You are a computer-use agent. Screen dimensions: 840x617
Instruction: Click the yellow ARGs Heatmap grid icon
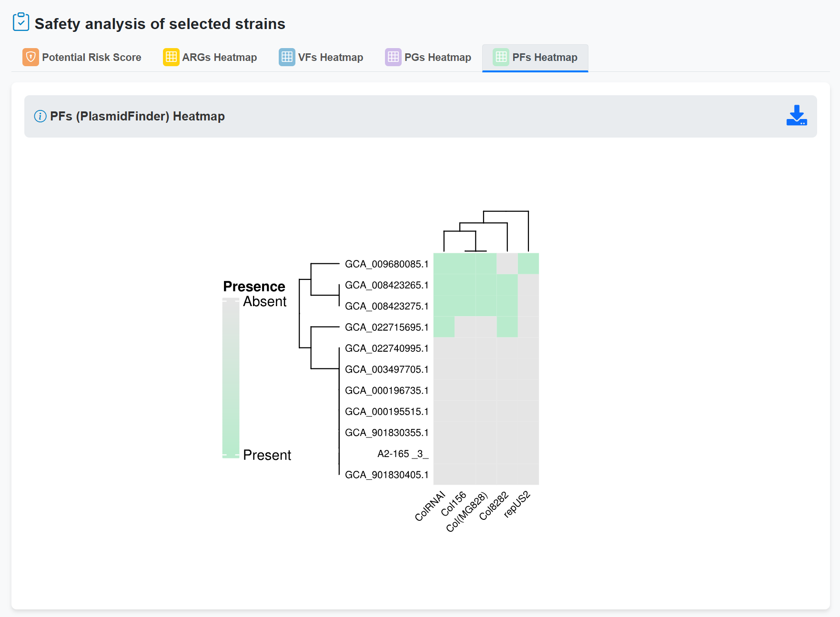(171, 57)
